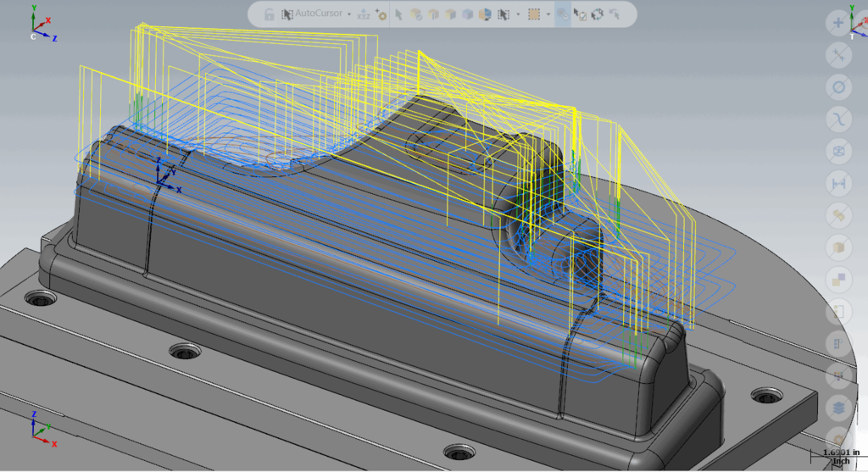Toggle solid face selection cube icon
This screenshot has height=472, width=868.
click(x=450, y=14)
